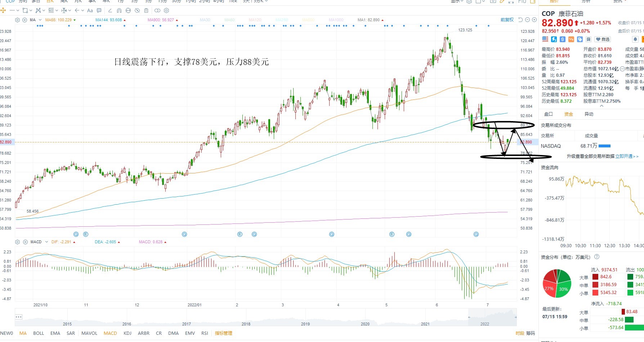
Task: Select the MAVOL indicator tab
Action: 89,333
